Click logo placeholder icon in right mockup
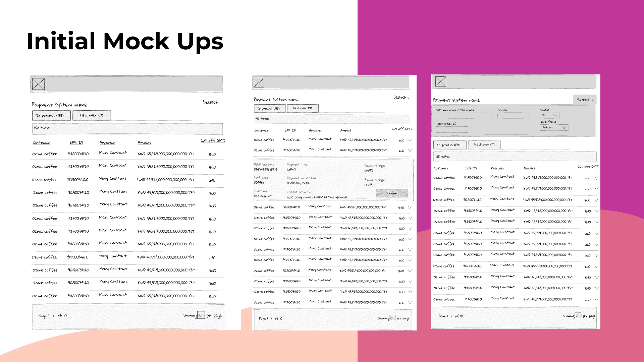The width and height of the screenshot is (644, 362). [440, 81]
